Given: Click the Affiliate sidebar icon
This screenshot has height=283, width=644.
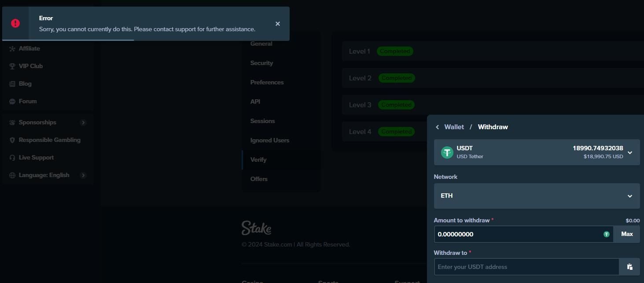Looking at the screenshot, I should coord(12,48).
